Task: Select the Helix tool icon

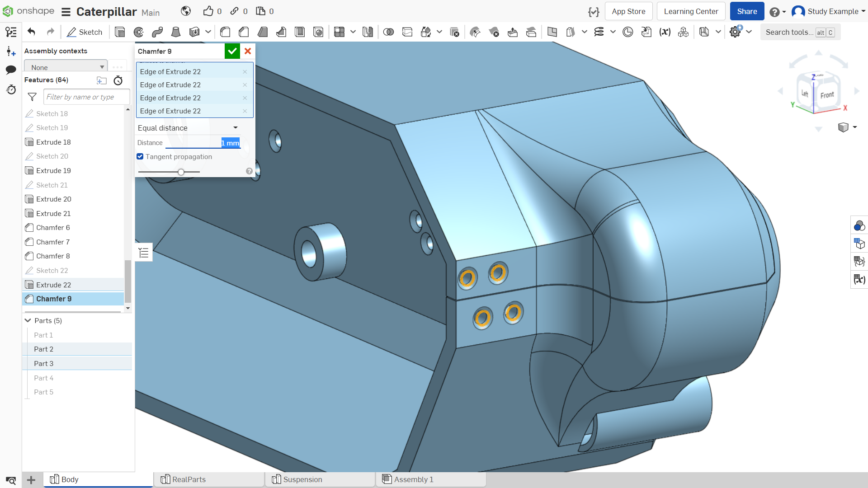Action: (x=599, y=32)
